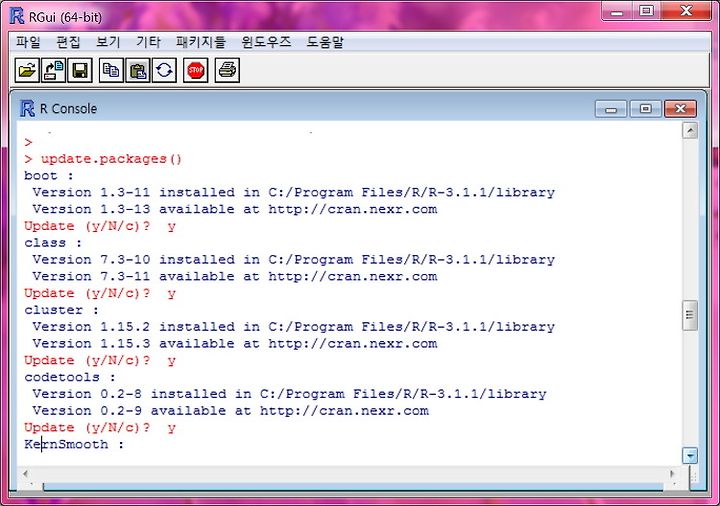Open the 윈도우즈 menu
The height and width of the screenshot is (506, 720).
(x=266, y=42)
